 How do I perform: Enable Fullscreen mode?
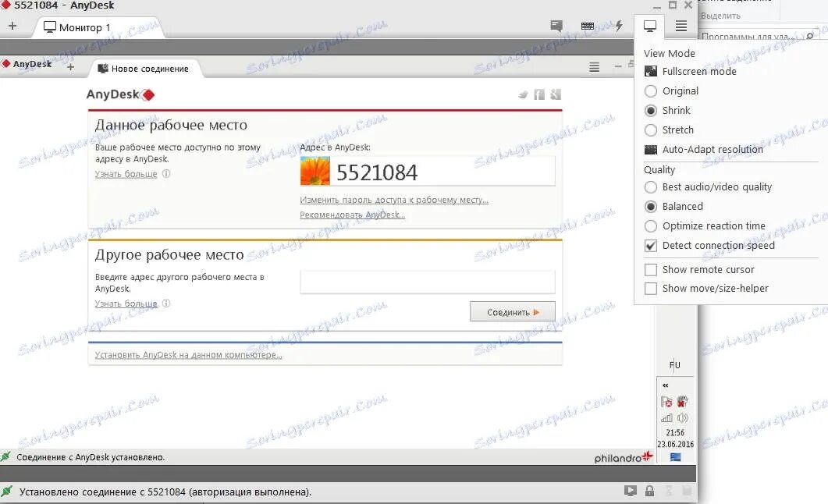pyautogui.click(x=691, y=71)
